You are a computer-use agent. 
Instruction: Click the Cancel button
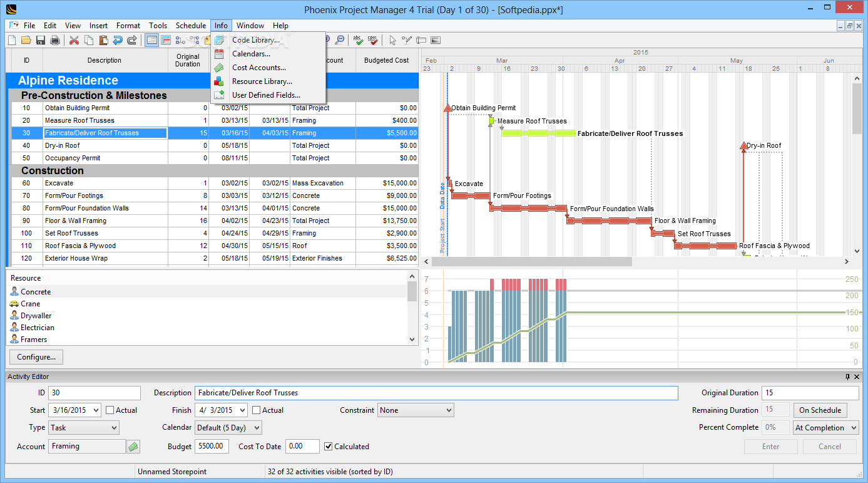[x=830, y=447]
